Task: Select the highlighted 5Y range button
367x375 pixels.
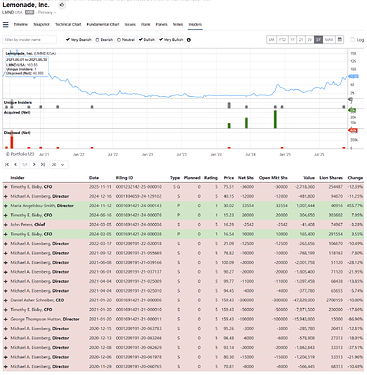Action: click(318, 40)
